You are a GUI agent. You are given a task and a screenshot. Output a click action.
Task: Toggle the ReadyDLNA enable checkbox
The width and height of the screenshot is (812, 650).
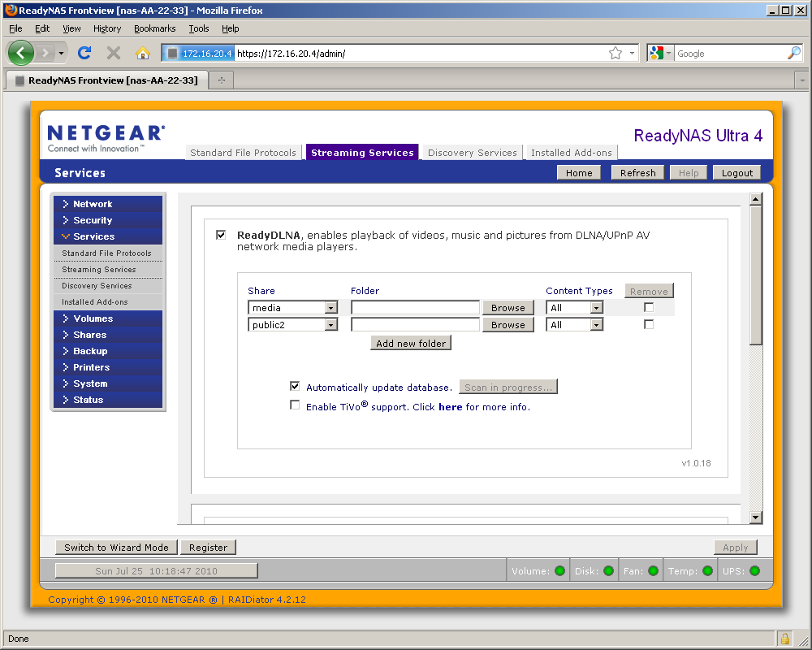[x=221, y=235]
